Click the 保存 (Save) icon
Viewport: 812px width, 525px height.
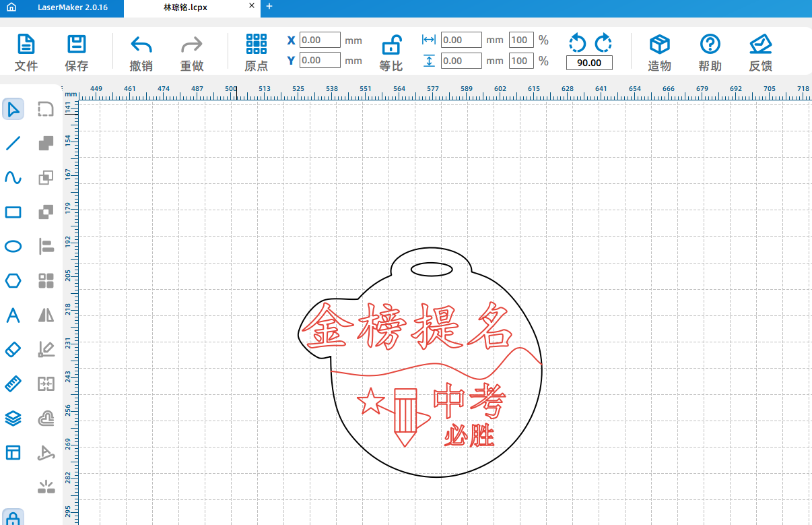76,53
